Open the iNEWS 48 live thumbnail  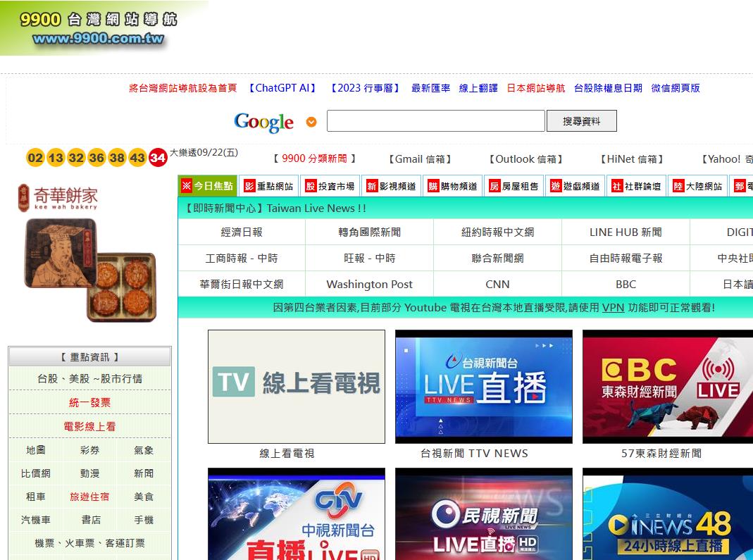click(x=668, y=514)
